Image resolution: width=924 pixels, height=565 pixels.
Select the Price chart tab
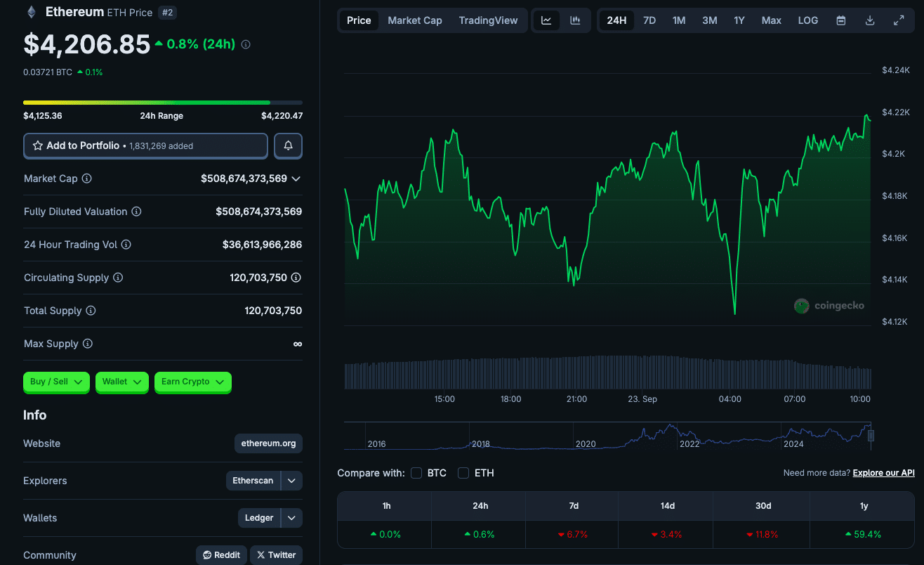coord(359,20)
